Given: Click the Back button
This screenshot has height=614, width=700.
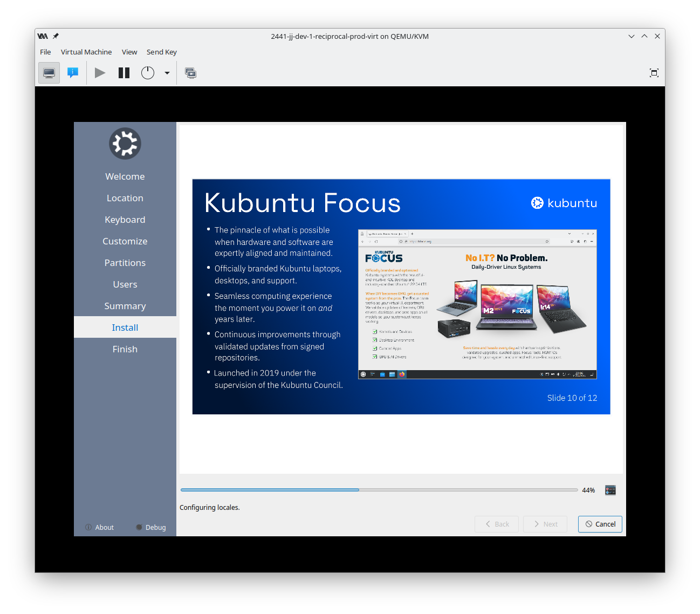Looking at the screenshot, I should pos(497,524).
